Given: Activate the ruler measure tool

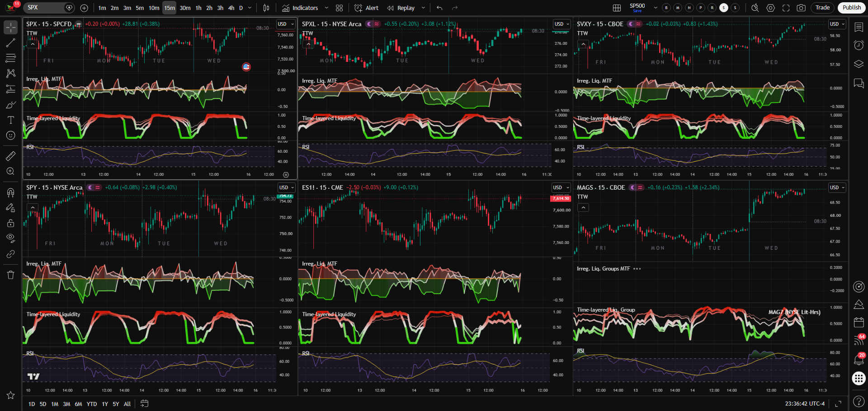Looking at the screenshot, I should (11, 156).
